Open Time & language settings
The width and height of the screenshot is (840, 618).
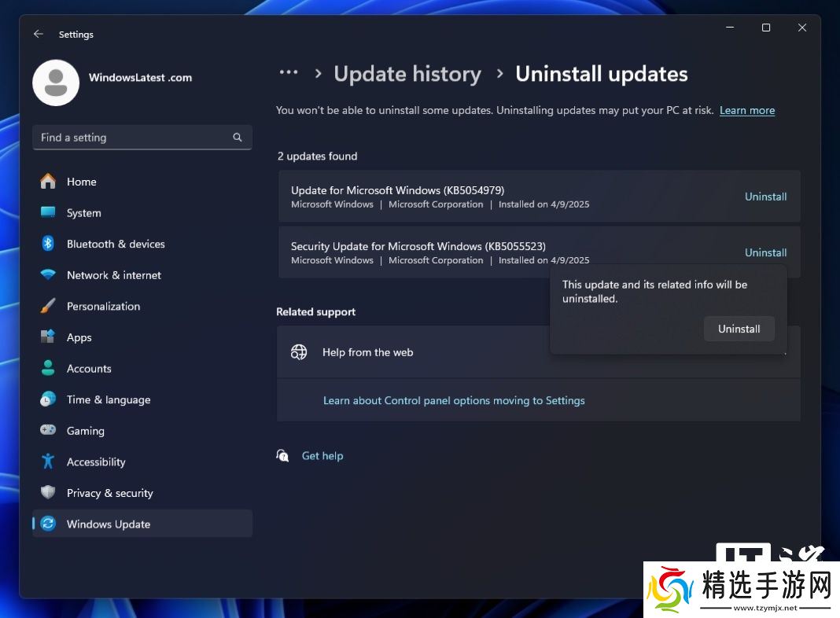click(109, 399)
